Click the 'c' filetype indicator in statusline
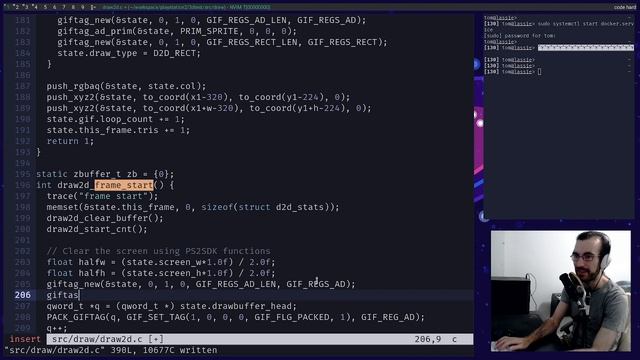 (454, 339)
